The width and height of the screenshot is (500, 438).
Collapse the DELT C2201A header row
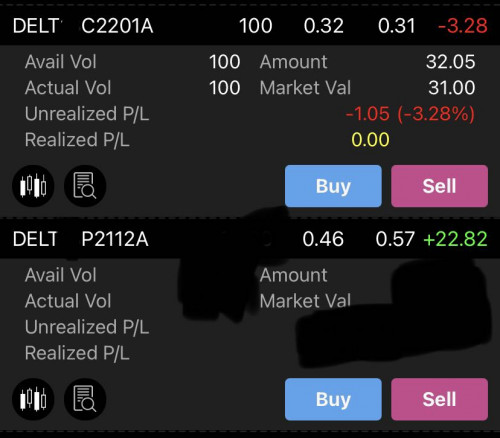(250, 26)
